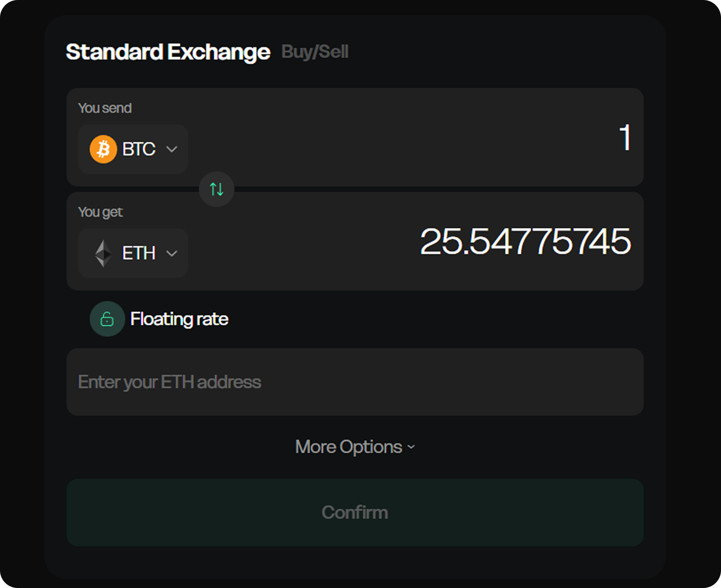Click the orange Bitcoin logo icon

click(103, 149)
